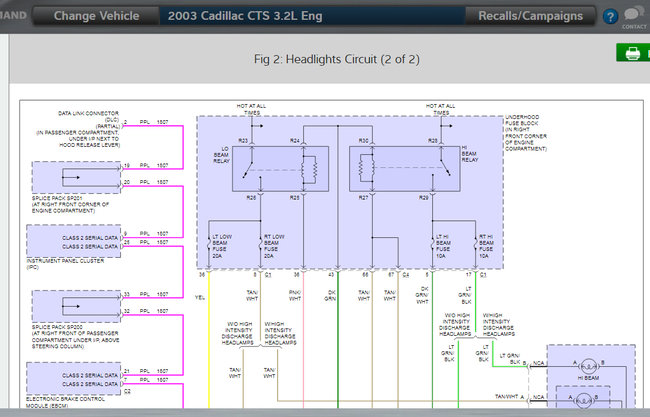The width and height of the screenshot is (650, 417).
Task: Open the Contact chat bubble icon
Action: point(633,17)
